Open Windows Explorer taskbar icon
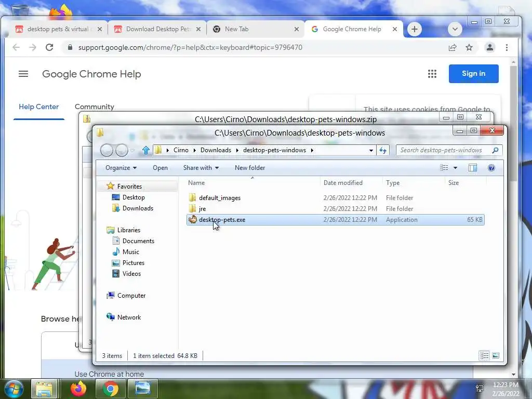Screen dimensions: 532x399 click(45, 389)
